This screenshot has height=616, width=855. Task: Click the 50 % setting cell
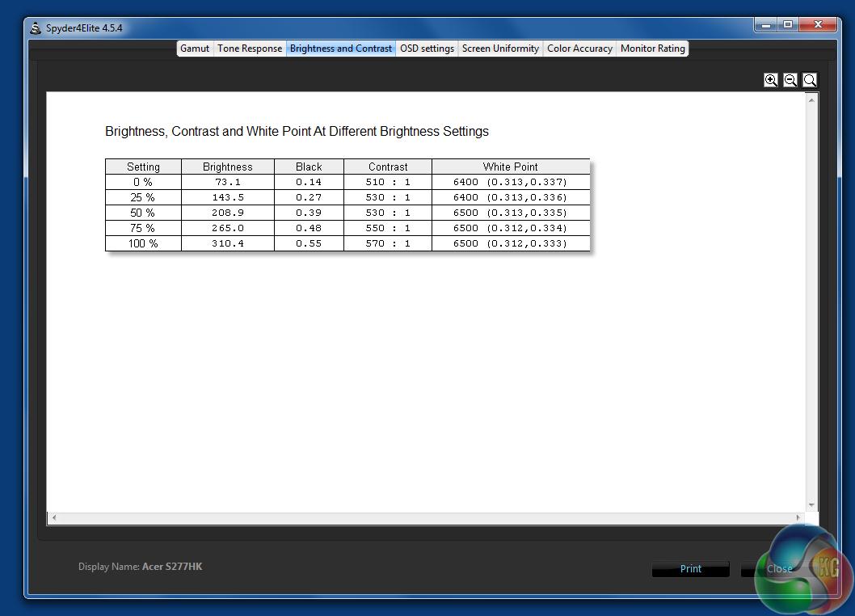[143, 213]
